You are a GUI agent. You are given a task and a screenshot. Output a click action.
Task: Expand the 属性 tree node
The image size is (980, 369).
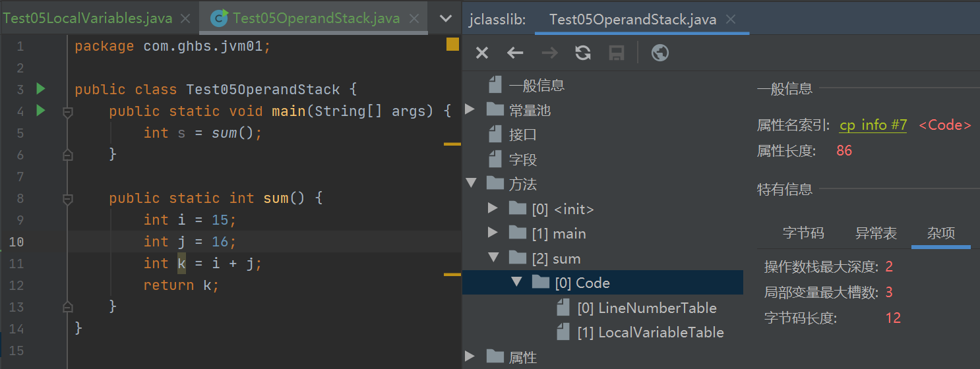click(x=470, y=356)
